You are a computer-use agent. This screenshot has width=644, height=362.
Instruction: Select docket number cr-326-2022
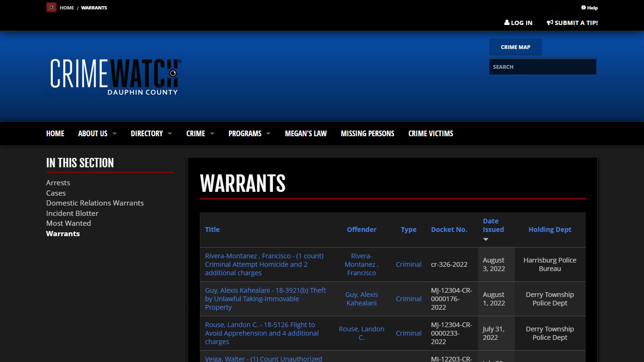click(x=449, y=264)
